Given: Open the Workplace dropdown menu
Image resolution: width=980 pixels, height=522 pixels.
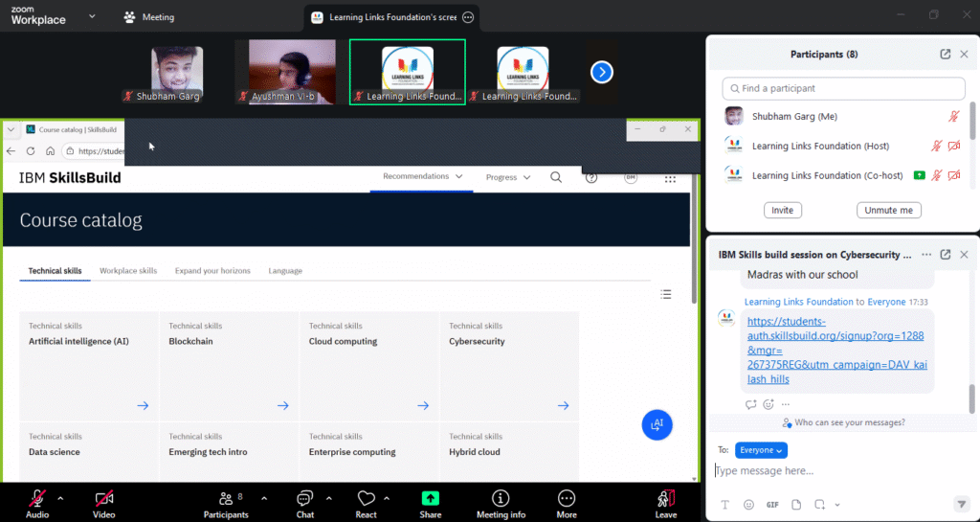Looking at the screenshot, I should point(91,16).
